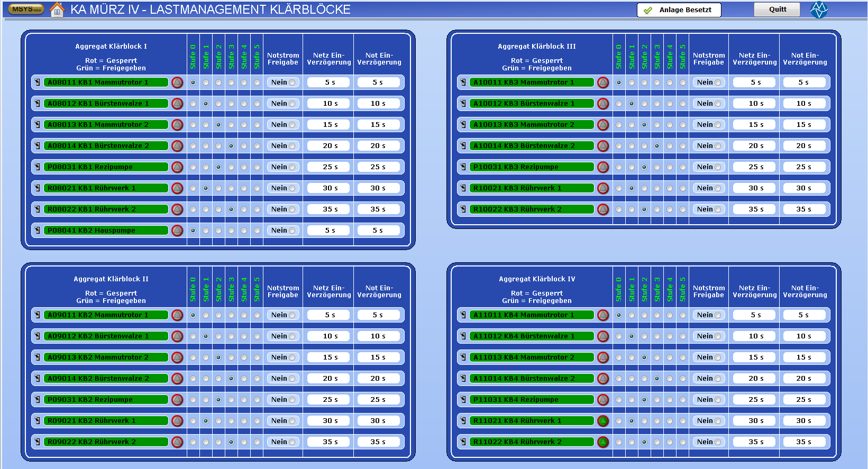Viewport: 868px width, 469px height.
Task: Click switch icon left of A09011 KB2 Mammutrotor 1
Action: (38, 315)
